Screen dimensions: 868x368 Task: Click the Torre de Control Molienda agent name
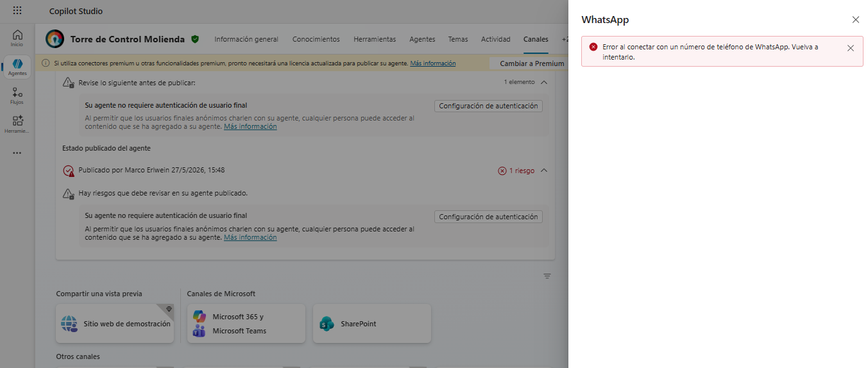click(x=128, y=39)
